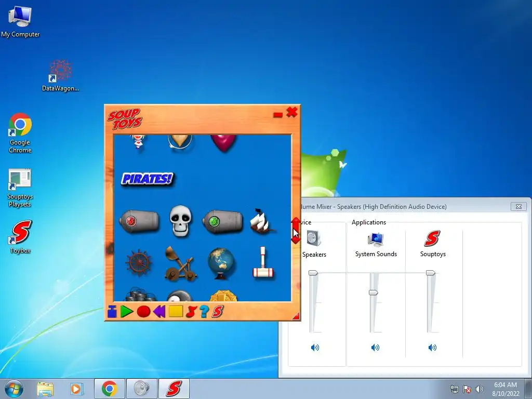This screenshot has height=399, width=532.
Task: Select the ship's steering wheel toy
Action: click(x=138, y=263)
